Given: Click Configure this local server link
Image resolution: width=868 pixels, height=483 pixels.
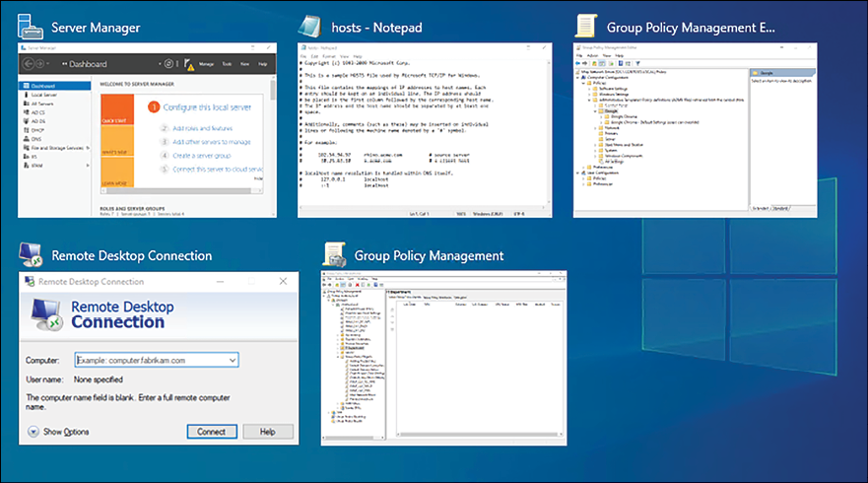Looking at the screenshot, I should point(207,106).
